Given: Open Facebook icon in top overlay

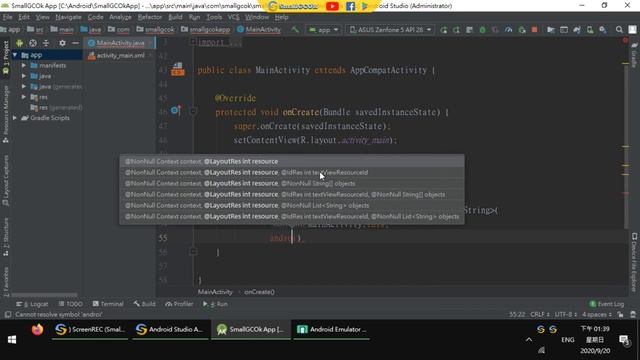Looking at the screenshot, I should point(350,6).
